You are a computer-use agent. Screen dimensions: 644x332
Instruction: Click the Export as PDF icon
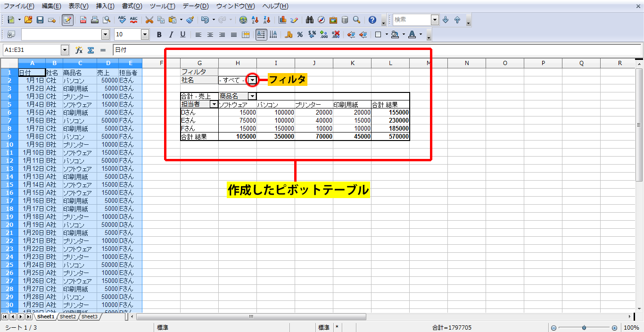[x=83, y=20]
